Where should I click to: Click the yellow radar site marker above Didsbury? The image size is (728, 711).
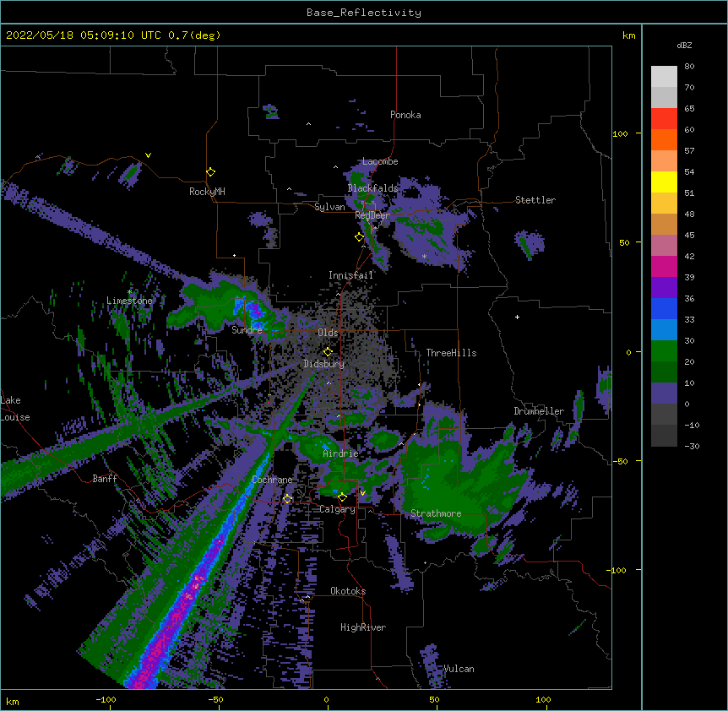[x=328, y=352]
